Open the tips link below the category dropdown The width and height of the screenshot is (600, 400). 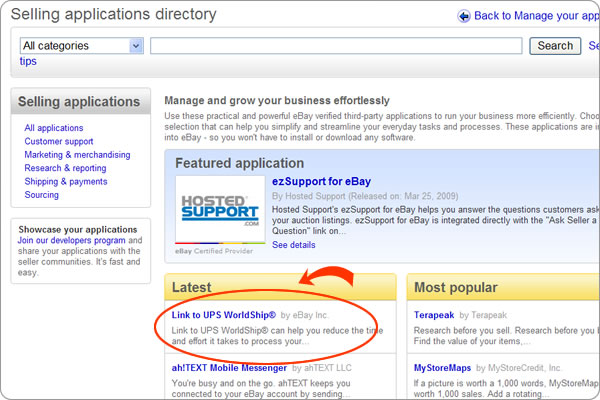pos(28,61)
